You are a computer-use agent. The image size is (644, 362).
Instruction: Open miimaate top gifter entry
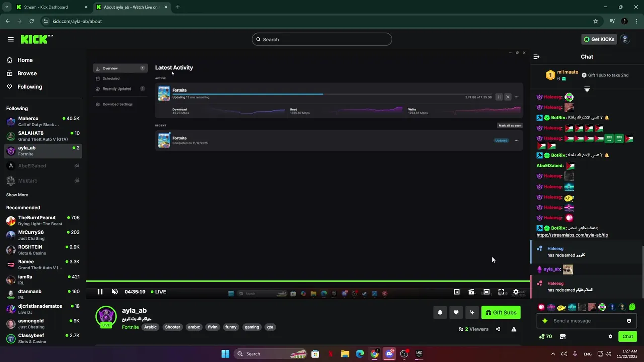pos(562,75)
